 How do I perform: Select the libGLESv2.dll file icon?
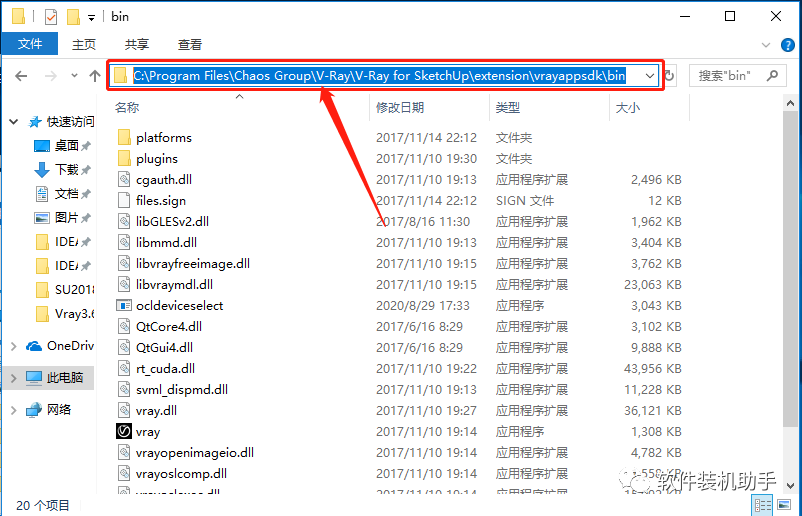[124, 221]
